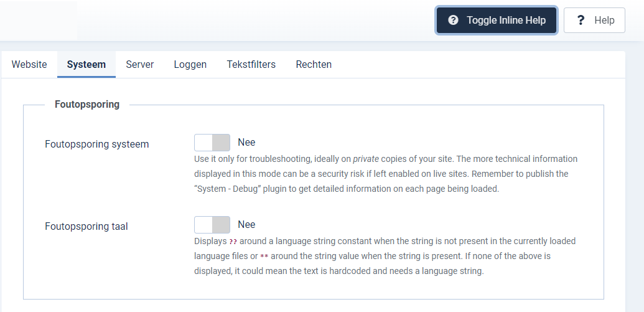Click the ** code marker in help text
The image size is (644, 312).
click(x=264, y=257)
